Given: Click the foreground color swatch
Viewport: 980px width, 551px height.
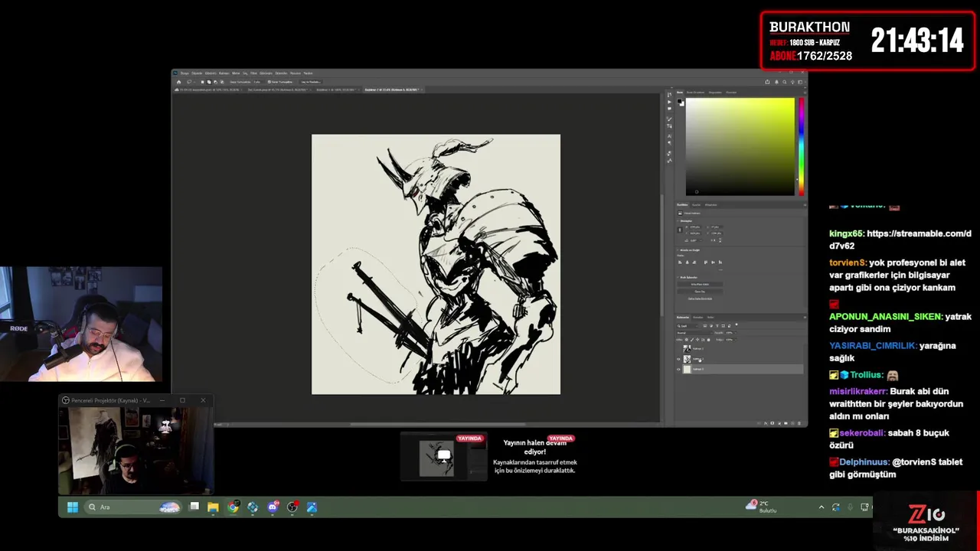Looking at the screenshot, I should point(679,101).
